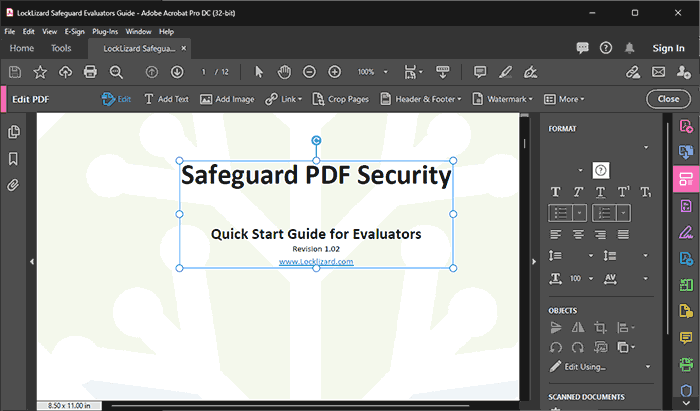Image resolution: width=700 pixels, height=411 pixels.
Task: Click Add Image tool
Action: click(227, 99)
